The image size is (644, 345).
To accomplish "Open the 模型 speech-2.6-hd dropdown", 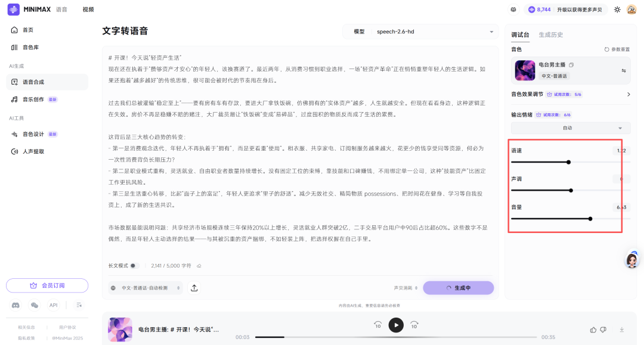I will (420, 32).
